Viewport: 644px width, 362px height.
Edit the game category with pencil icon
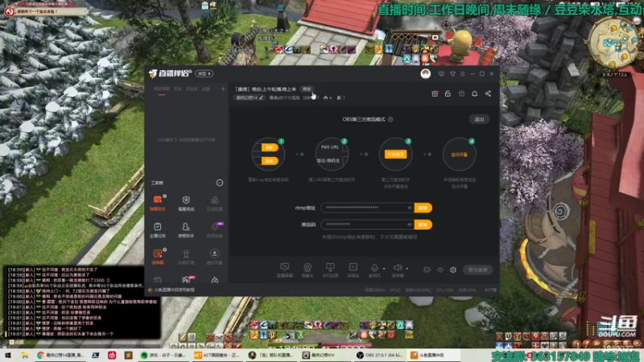pos(261,97)
